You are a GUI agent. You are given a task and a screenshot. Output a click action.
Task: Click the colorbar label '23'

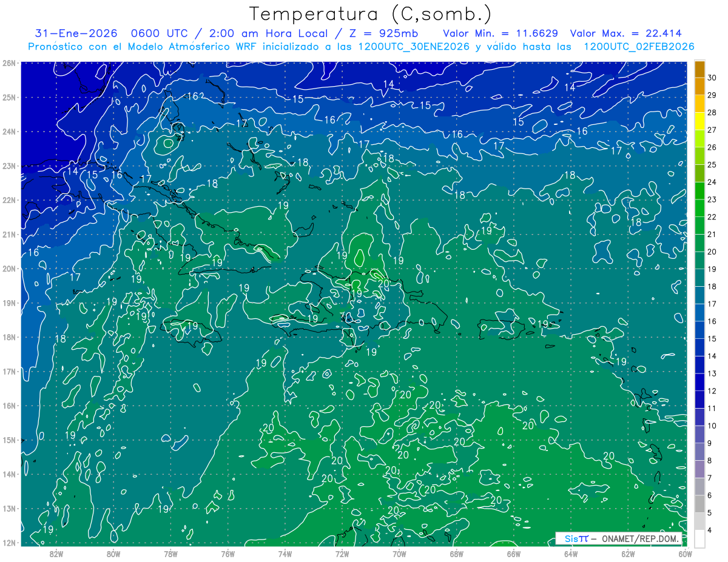click(x=712, y=199)
